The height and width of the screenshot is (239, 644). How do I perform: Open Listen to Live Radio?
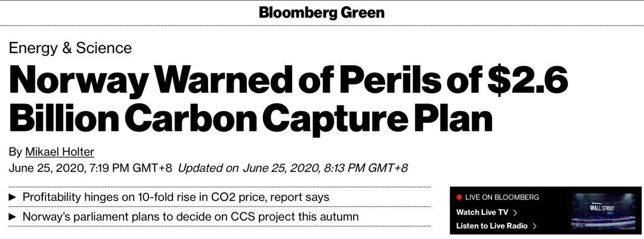click(491, 226)
